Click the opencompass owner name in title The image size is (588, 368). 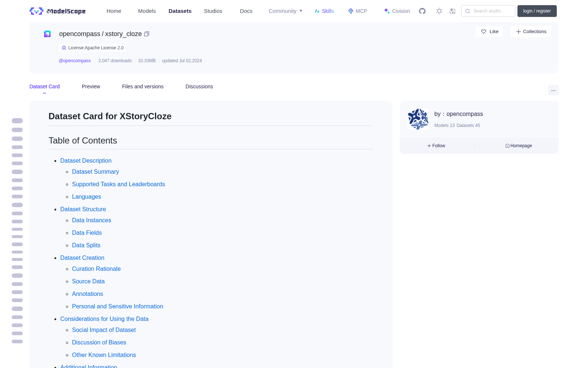(x=80, y=34)
